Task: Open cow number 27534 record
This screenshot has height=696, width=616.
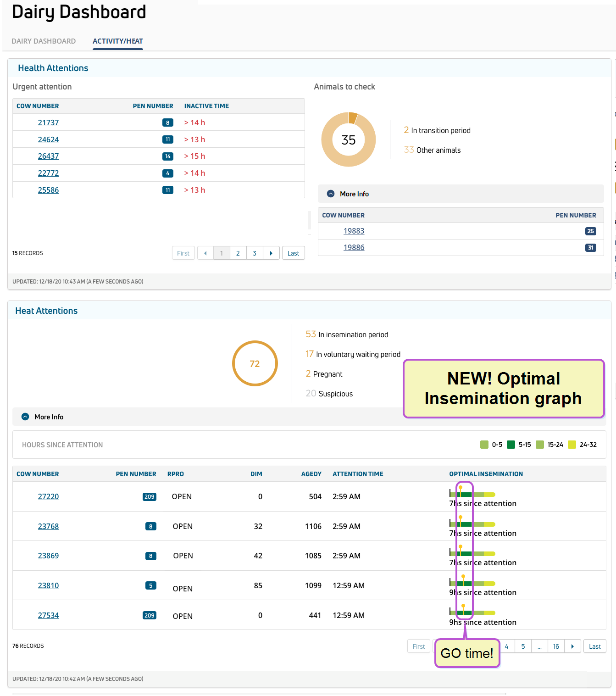Action: (49, 615)
